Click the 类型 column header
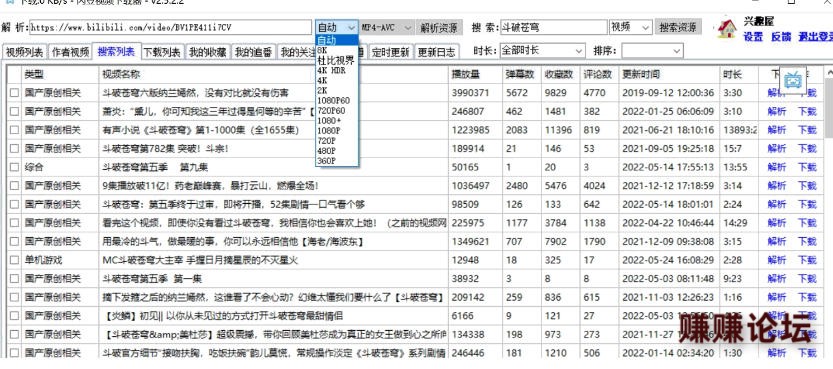Viewport: 833px width, 369px height. (x=60, y=74)
